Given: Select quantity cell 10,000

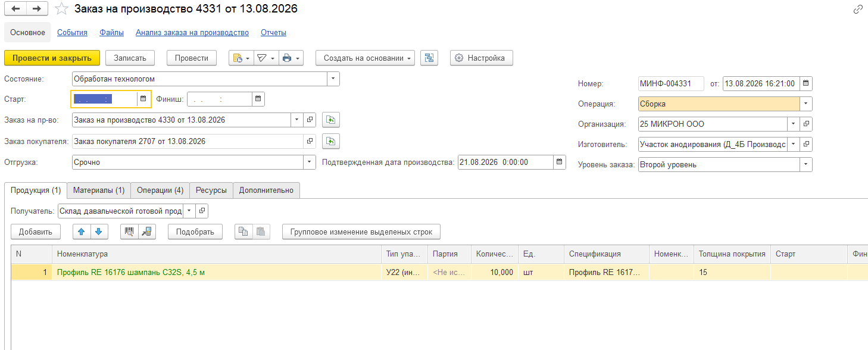Looking at the screenshot, I should pos(494,272).
